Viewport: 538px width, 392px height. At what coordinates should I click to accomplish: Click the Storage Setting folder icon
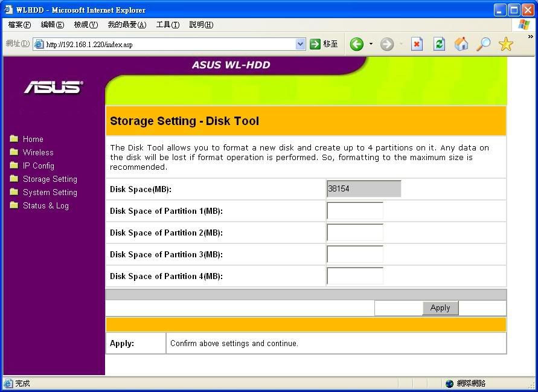point(14,178)
